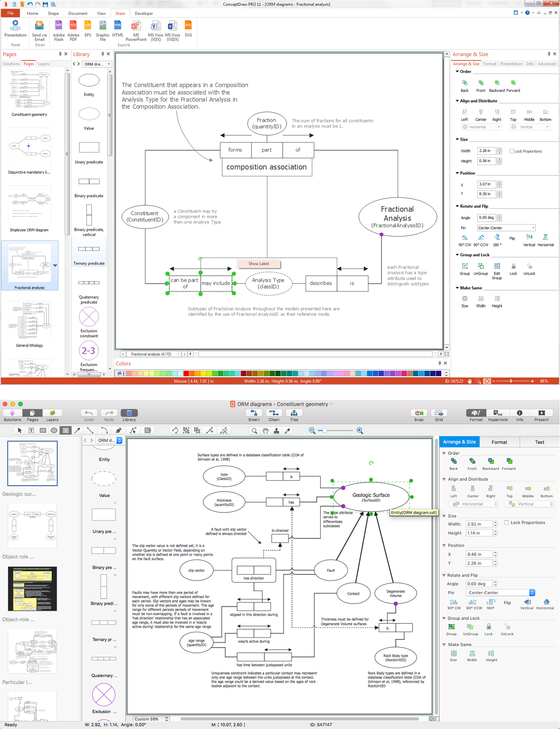The width and height of the screenshot is (560, 732).
Task: Click the Graphic file export icon
Action: [102, 31]
